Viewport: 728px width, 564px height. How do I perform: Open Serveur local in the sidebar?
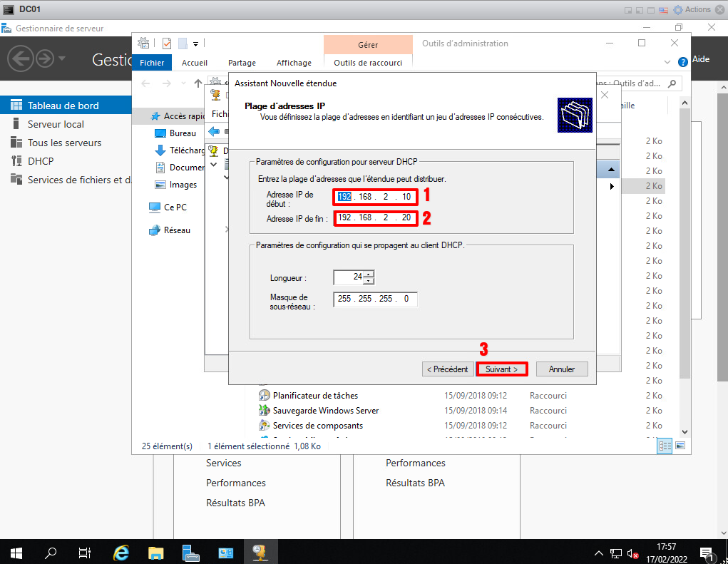tap(56, 124)
